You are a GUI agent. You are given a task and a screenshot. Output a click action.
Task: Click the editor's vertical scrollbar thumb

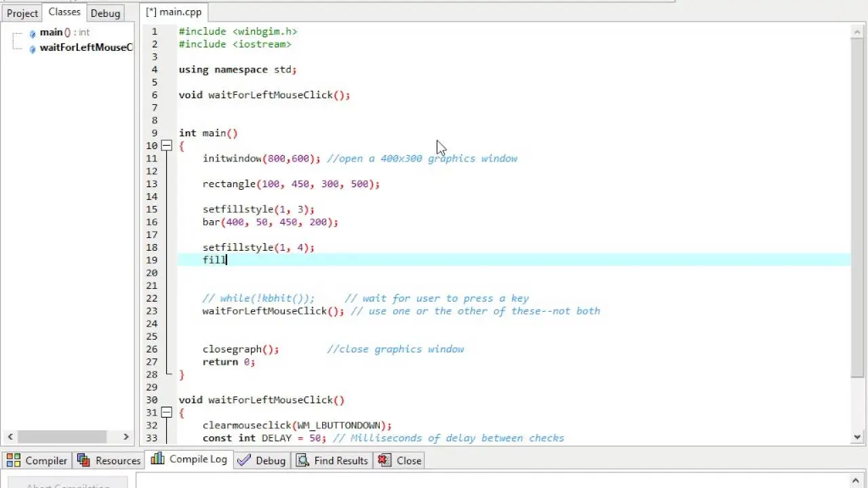pos(858,203)
